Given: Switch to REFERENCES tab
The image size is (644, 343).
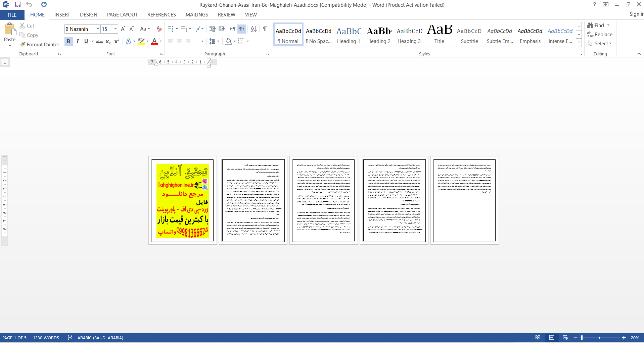Looking at the screenshot, I should click(162, 15).
